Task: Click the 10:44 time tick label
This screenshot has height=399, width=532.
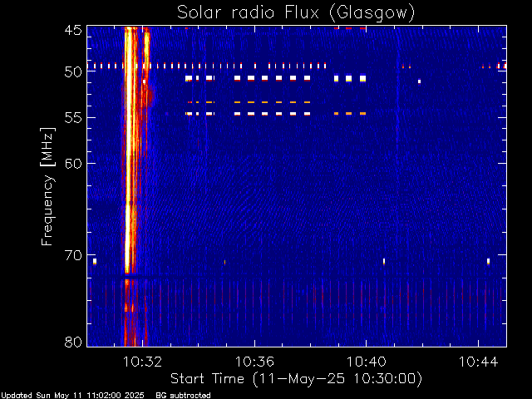Action: point(478,362)
